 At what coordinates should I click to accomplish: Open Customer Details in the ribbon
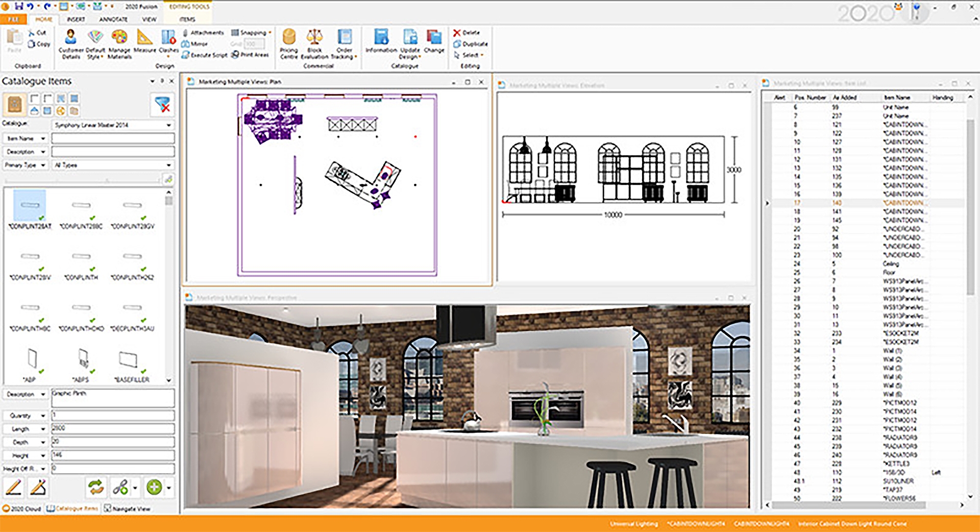[x=71, y=43]
